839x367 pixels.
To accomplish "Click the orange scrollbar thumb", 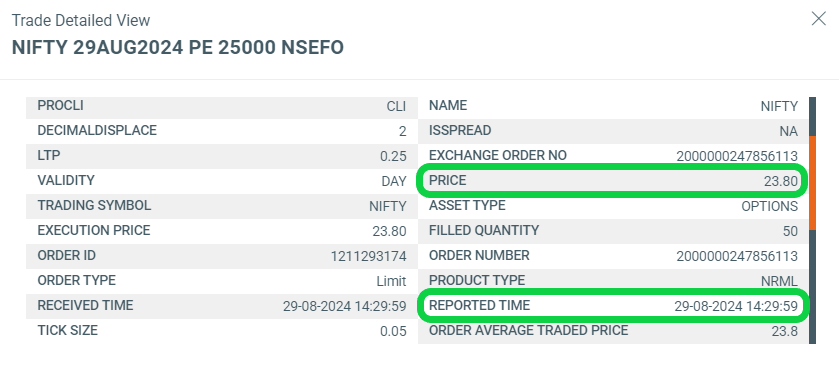I will (x=812, y=183).
